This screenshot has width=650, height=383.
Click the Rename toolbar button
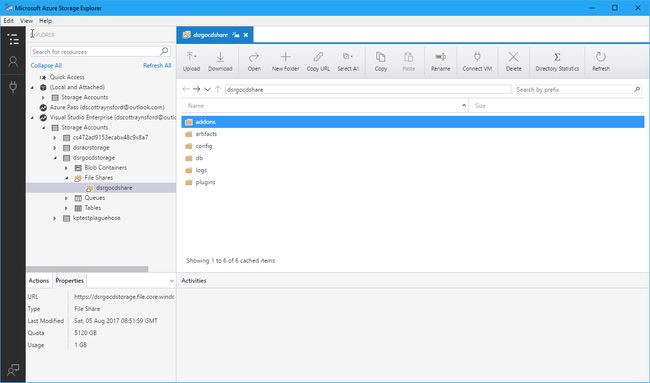(x=440, y=61)
